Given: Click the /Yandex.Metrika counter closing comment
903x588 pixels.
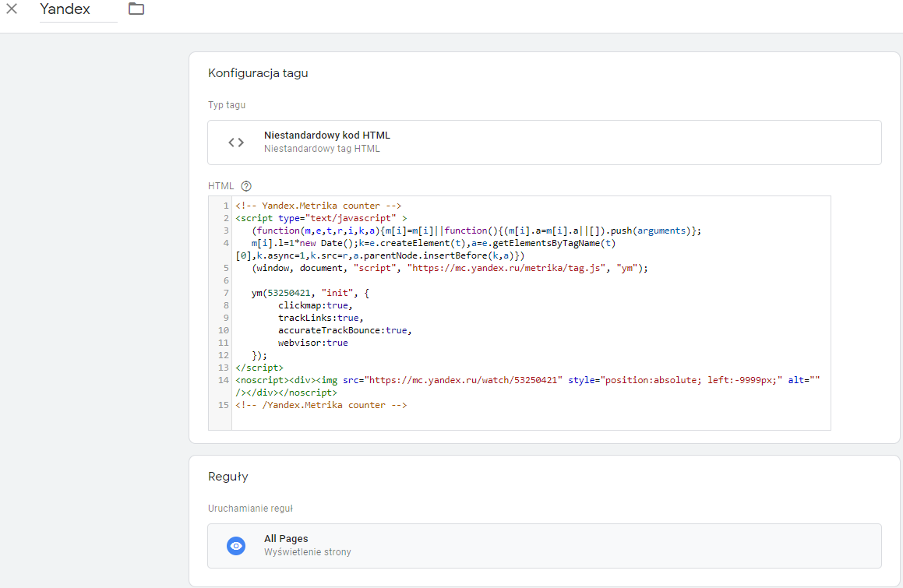Looking at the screenshot, I should [321, 405].
